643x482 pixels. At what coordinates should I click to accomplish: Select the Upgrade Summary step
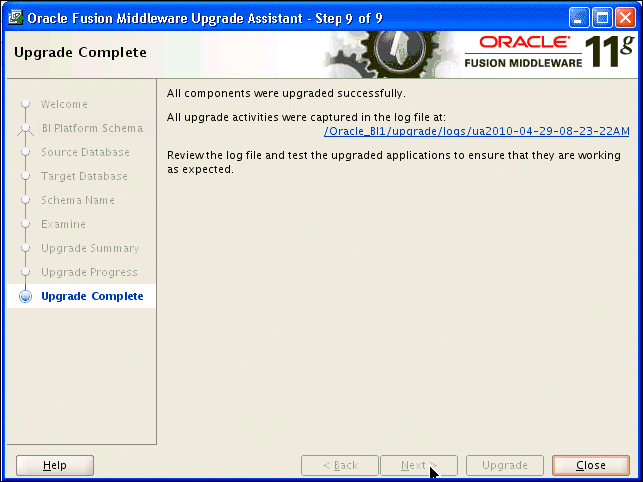(90, 248)
